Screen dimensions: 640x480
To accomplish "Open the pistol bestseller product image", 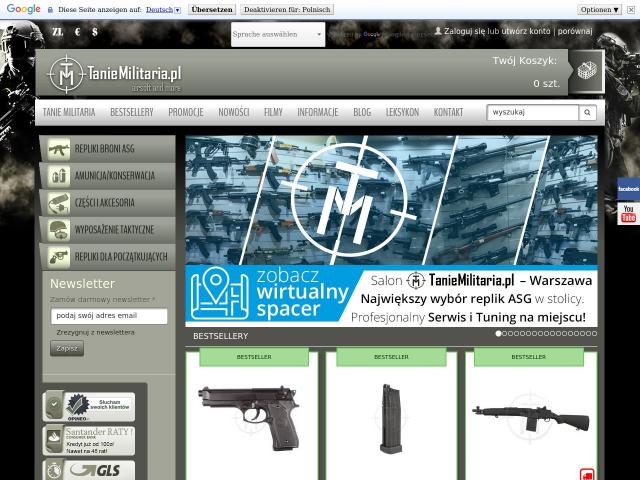I will [249, 418].
